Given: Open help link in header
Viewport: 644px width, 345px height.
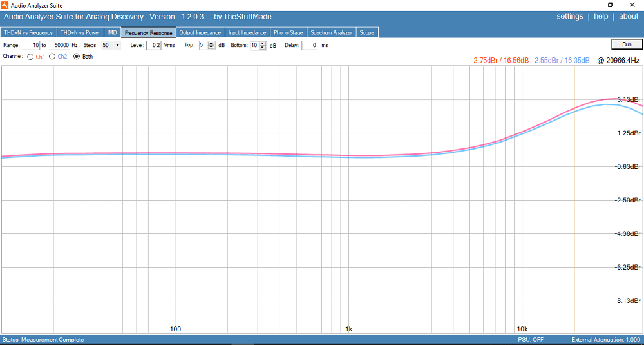Looking at the screenshot, I should click(x=601, y=17).
